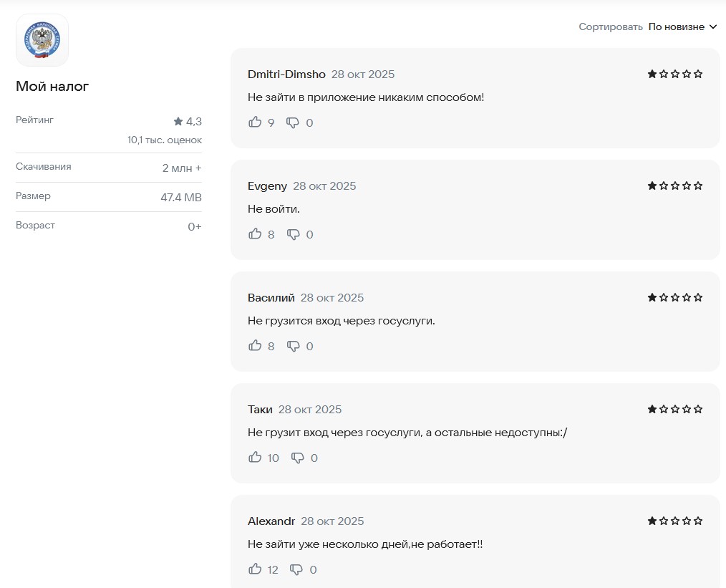Click thumbs up on Evgeny's review
726x588 pixels.
(x=255, y=234)
